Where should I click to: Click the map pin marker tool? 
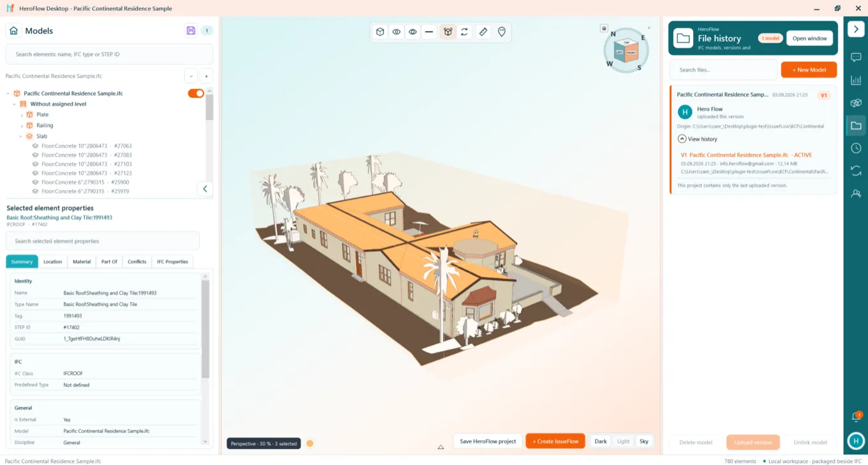pos(502,32)
